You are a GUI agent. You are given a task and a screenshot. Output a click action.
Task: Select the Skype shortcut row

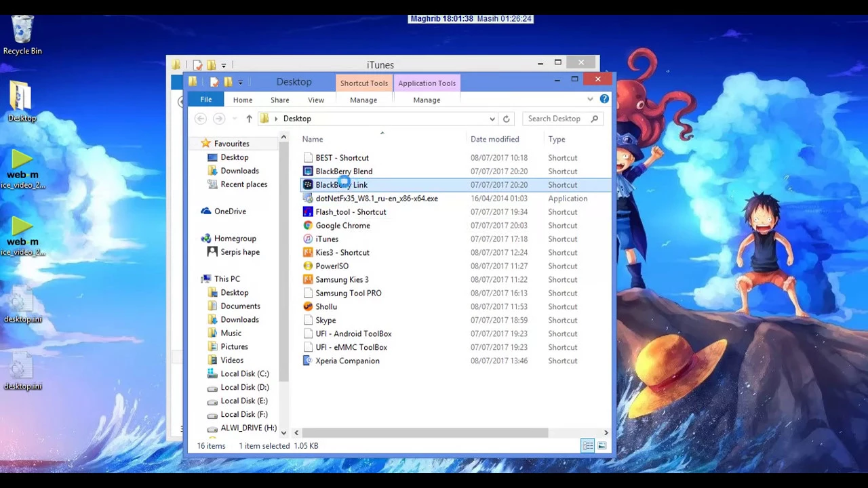454,321
